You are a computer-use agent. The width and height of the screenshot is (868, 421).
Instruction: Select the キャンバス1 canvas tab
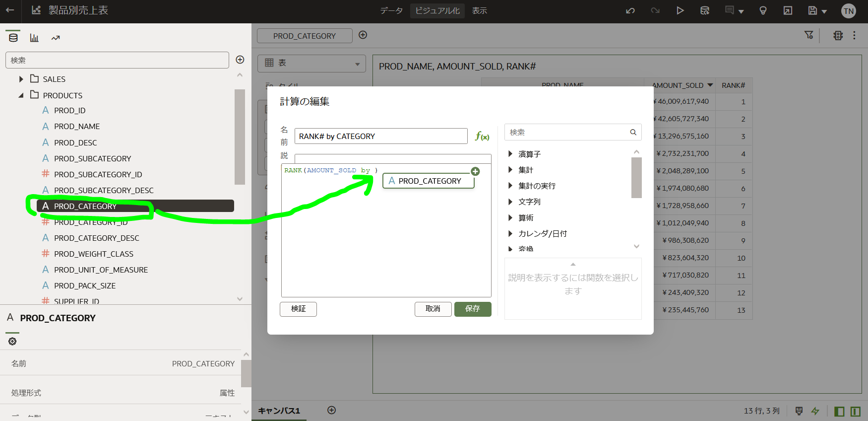point(279,411)
